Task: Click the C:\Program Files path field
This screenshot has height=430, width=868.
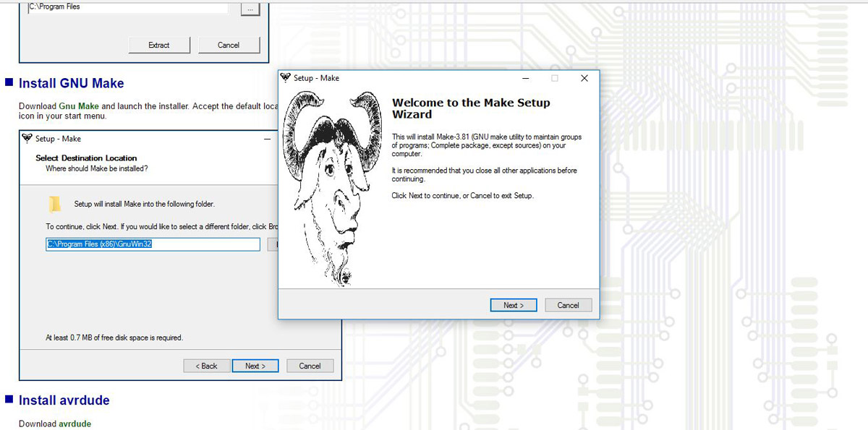Action: coord(127,7)
